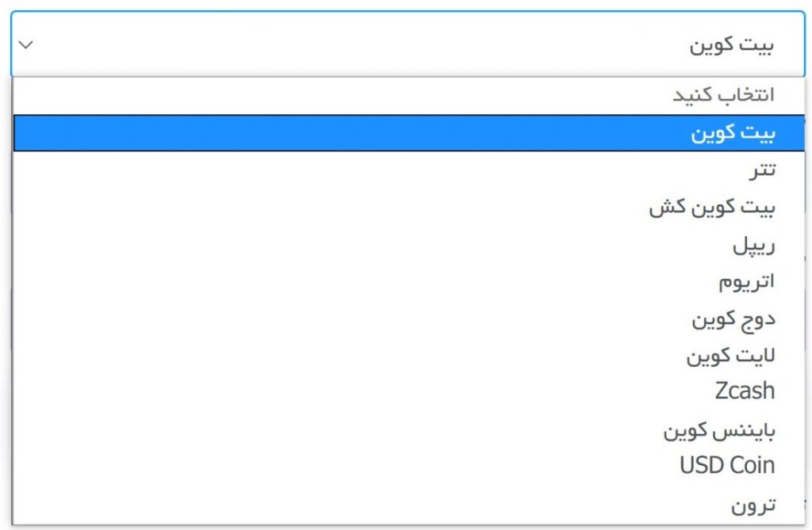The height and width of the screenshot is (530, 812).
Task: Switch selection to Tron (ترون)
Action: pos(408,505)
